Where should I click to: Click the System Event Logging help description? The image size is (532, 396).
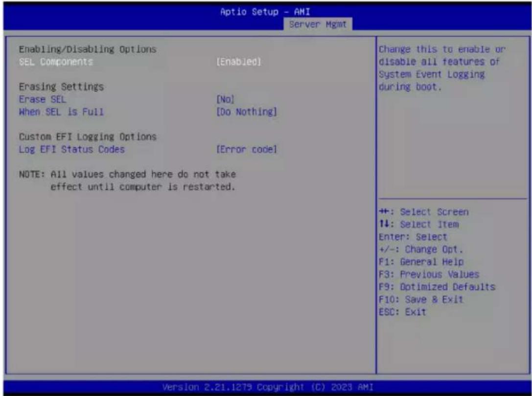click(x=442, y=68)
